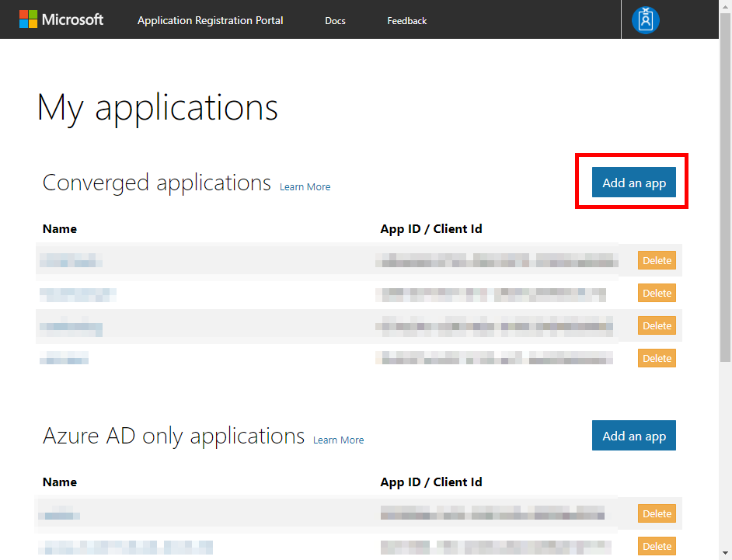Click the 'Azure AD only applications' heading

pyautogui.click(x=173, y=436)
